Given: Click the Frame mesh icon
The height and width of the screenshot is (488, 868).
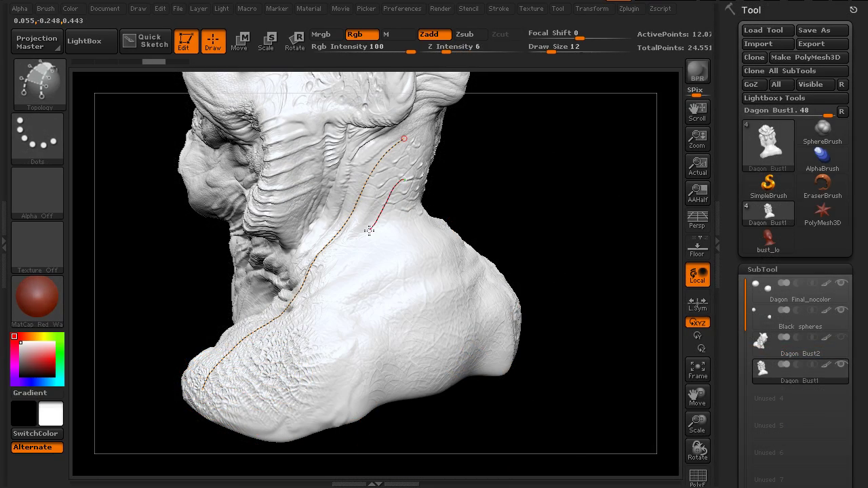Looking at the screenshot, I should click(x=697, y=369).
